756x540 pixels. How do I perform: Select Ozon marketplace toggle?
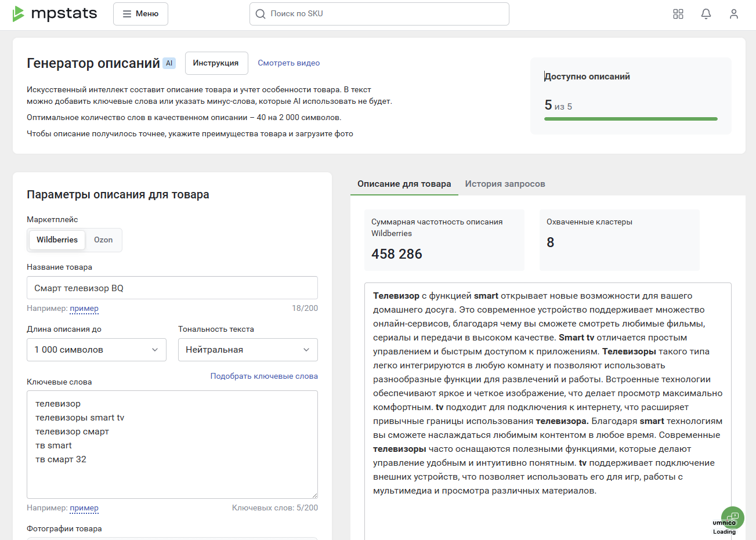[103, 240]
